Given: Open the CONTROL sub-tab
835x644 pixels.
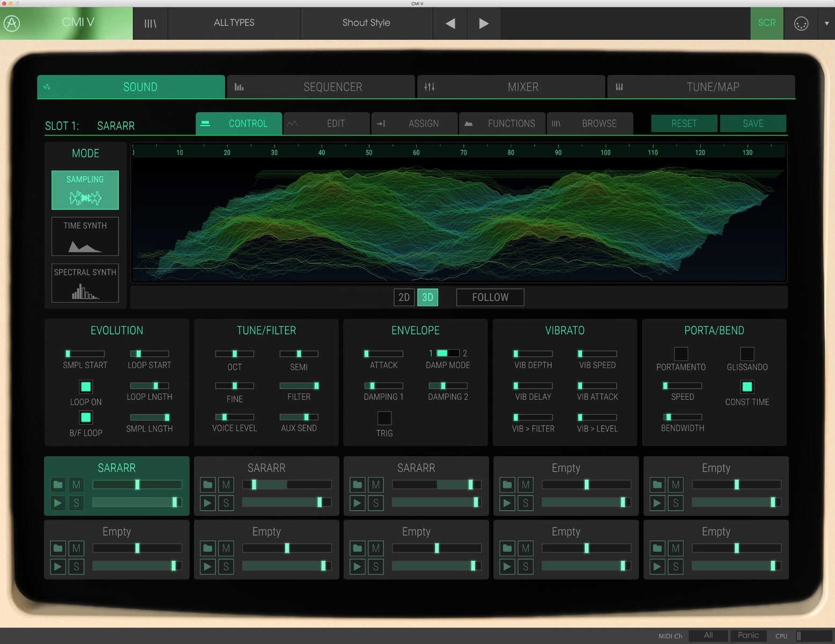Looking at the screenshot, I should click(x=239, y=123).
